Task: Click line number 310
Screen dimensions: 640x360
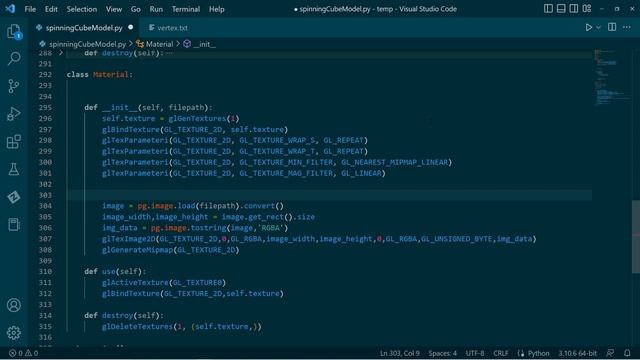Action: tap(45, 271)
